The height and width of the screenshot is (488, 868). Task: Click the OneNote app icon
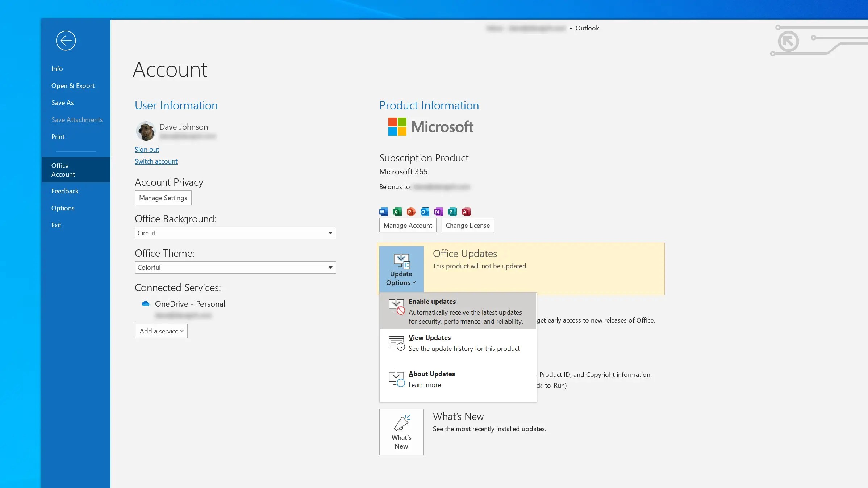438,212
